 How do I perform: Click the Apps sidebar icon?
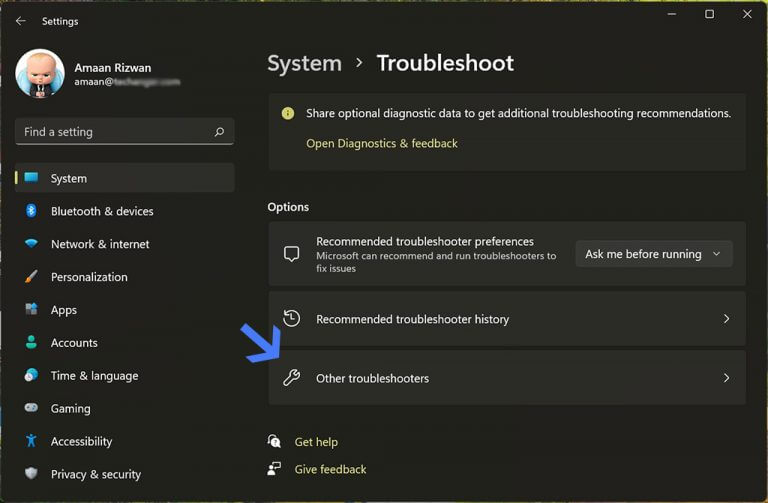31,309
